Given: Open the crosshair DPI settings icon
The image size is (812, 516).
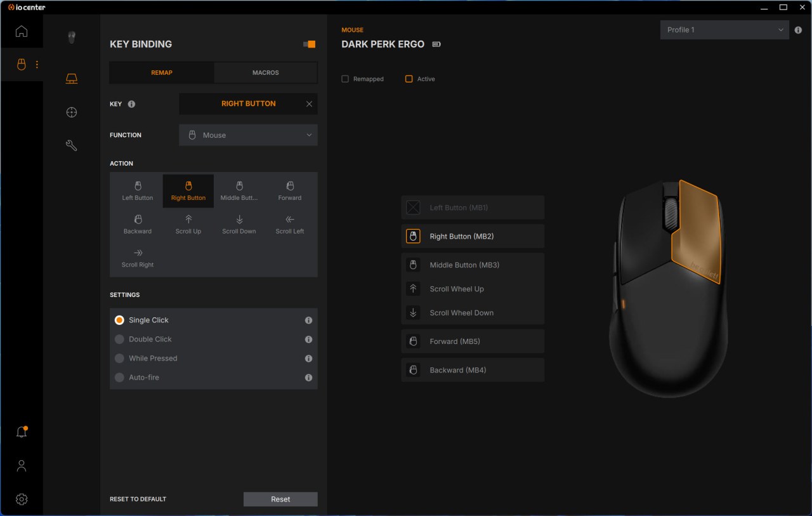Looking at the screenshot, I should 72,112.
